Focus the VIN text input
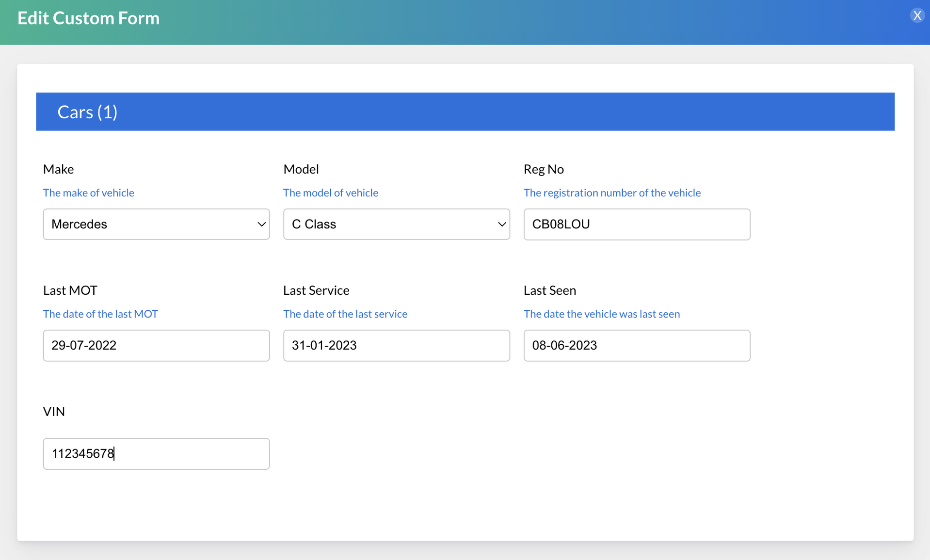Image resolution: width=930 pixels, height=560 pixels. (x=156, y=453)
